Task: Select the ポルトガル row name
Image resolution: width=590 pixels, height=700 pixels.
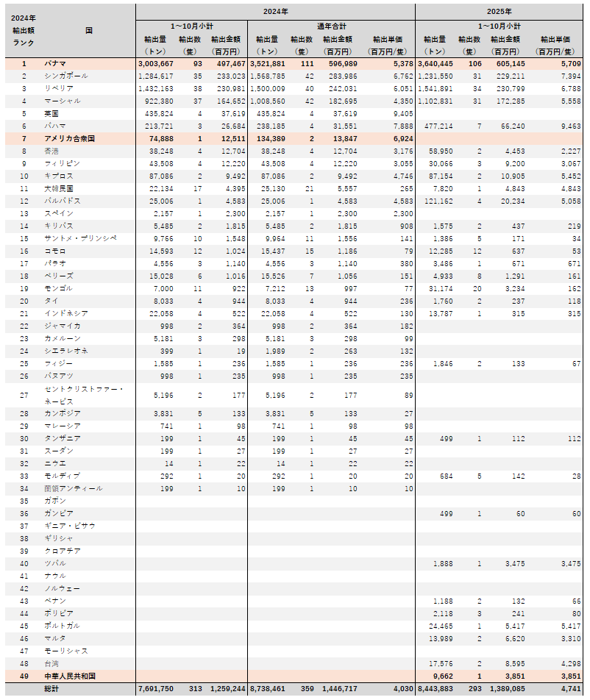Action: (62, 626)
